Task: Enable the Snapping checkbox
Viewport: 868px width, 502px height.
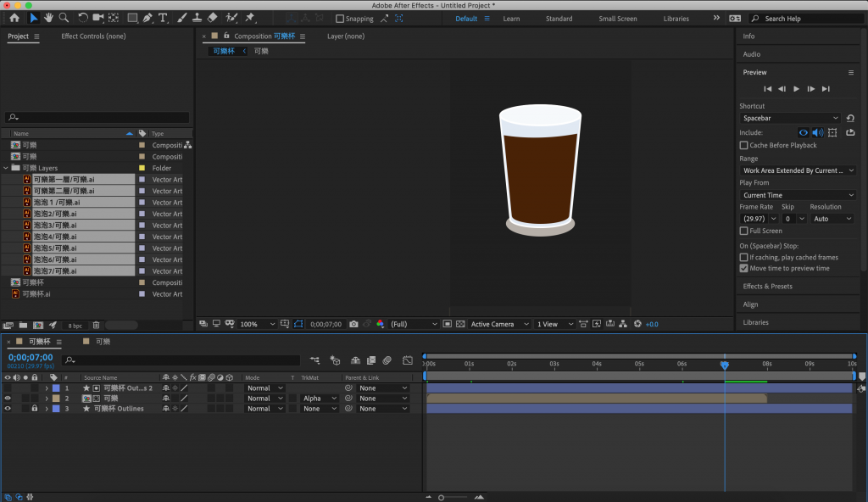Action: click(340, 19)
